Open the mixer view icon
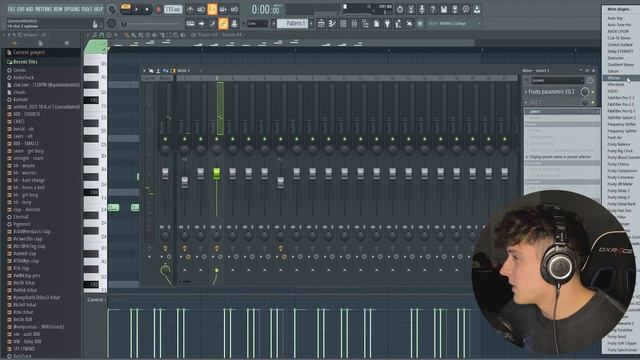 pyautogui.click(x=354, y=24)
